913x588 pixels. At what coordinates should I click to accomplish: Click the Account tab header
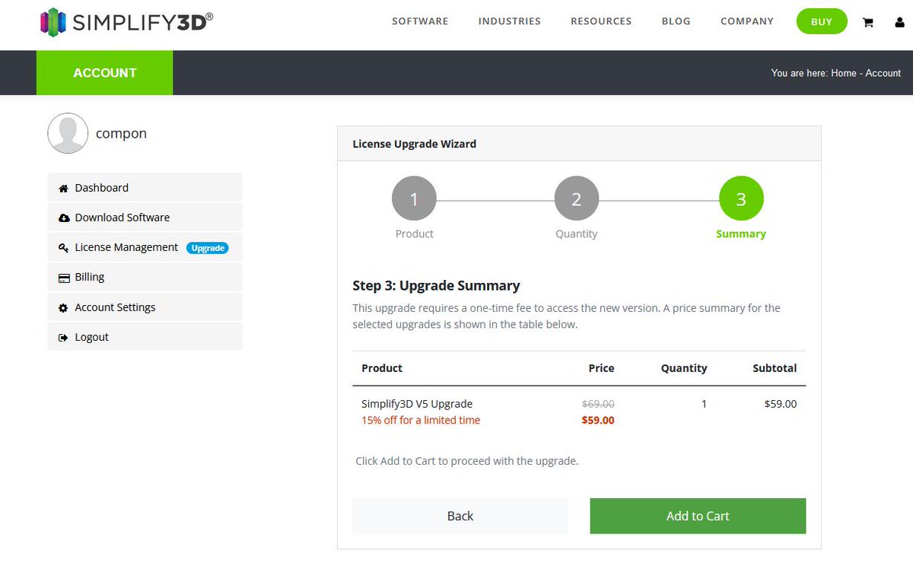104,73
